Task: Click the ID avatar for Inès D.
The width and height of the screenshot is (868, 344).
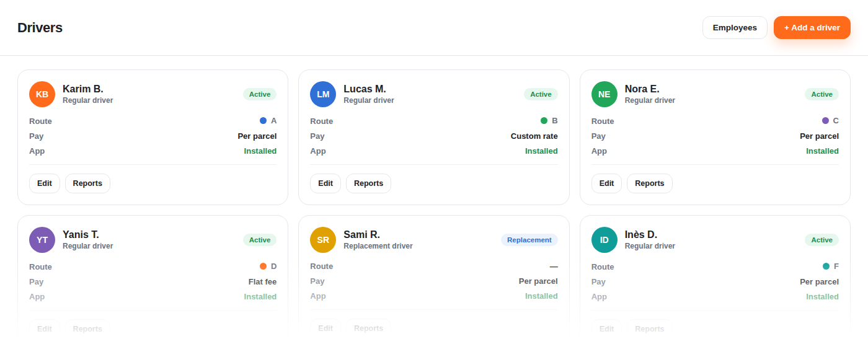Action: point(604,240)
